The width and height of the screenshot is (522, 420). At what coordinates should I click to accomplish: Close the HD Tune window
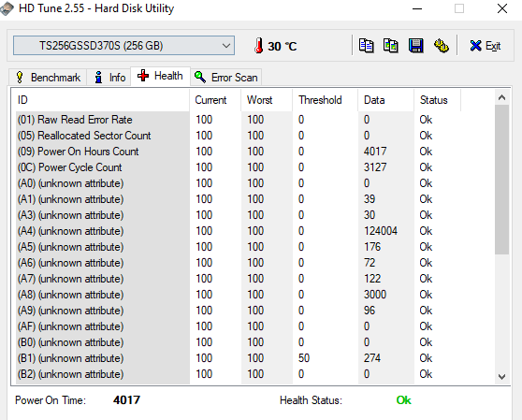click(502, 8)
